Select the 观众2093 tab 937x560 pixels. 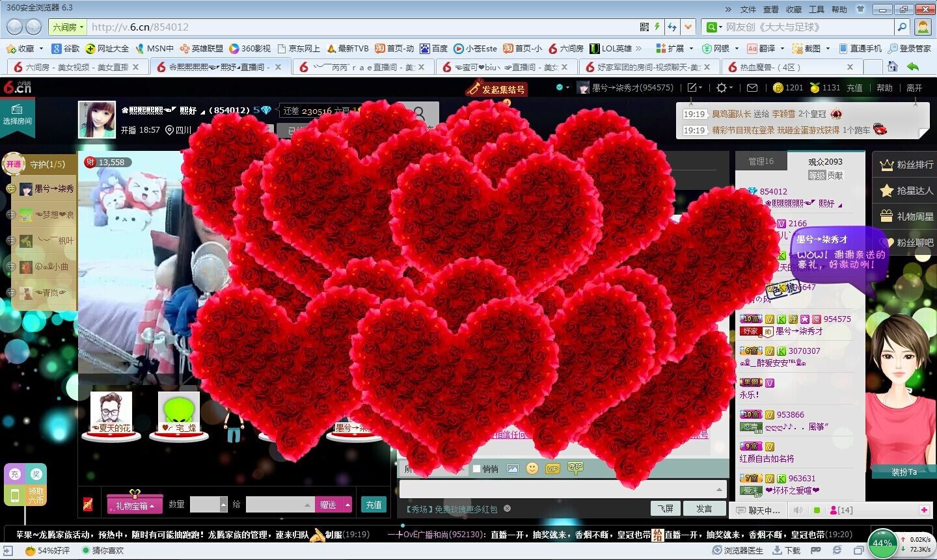pos(825,161)
